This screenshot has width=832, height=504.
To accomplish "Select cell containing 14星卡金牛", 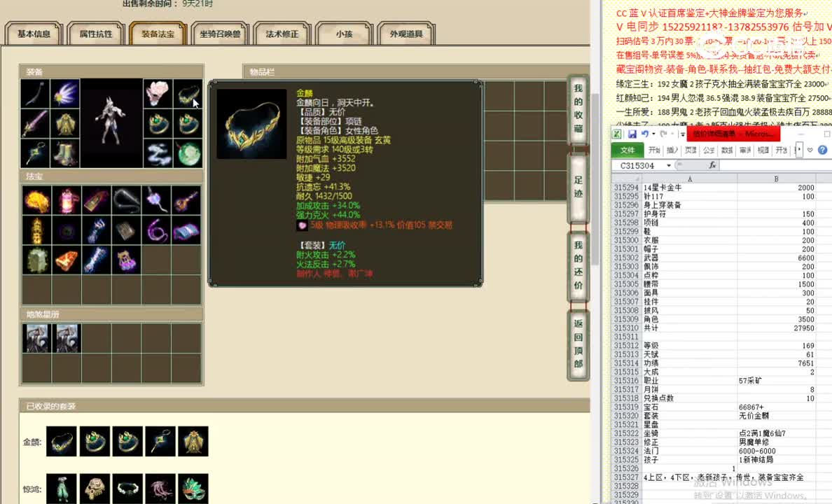I will tap(689, 188).
